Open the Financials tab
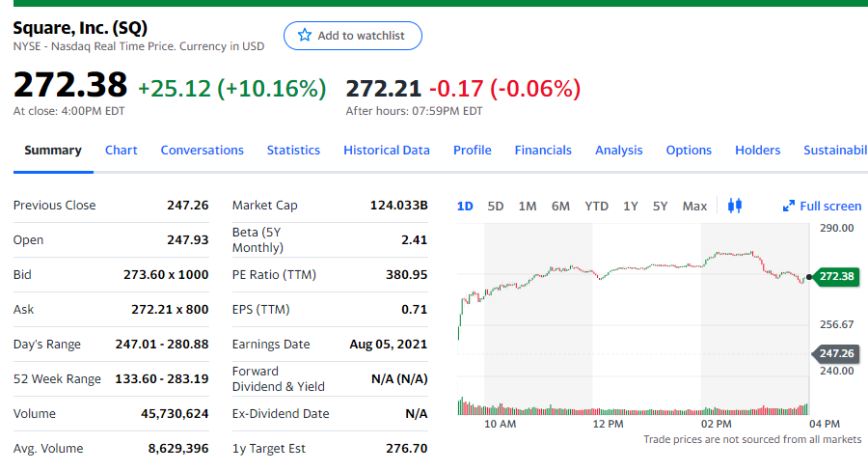Viewport: 868px width, 471px height. [543, 150]
